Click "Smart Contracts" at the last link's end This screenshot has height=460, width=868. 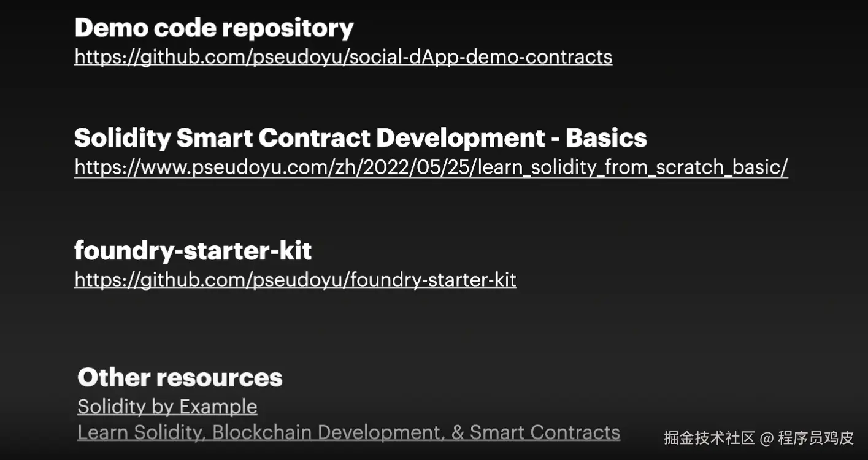[545, 432]
